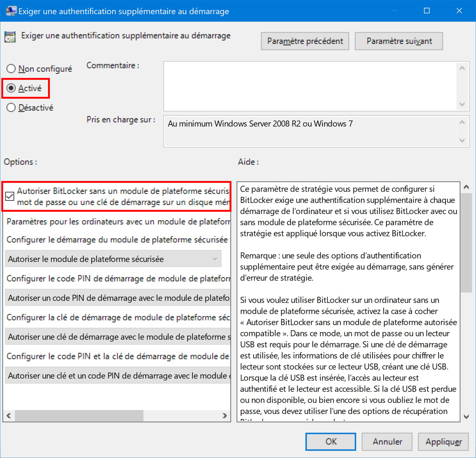The height and width of the screenshot is (458, 476).
Task: Minimize the policy settings window
Action: coord(395,11)
